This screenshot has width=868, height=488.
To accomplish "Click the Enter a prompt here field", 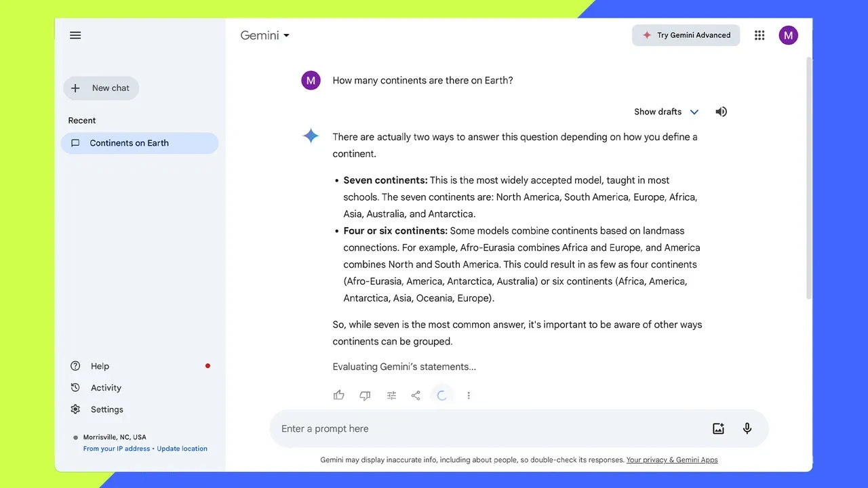I will click(x=475, y=428).
